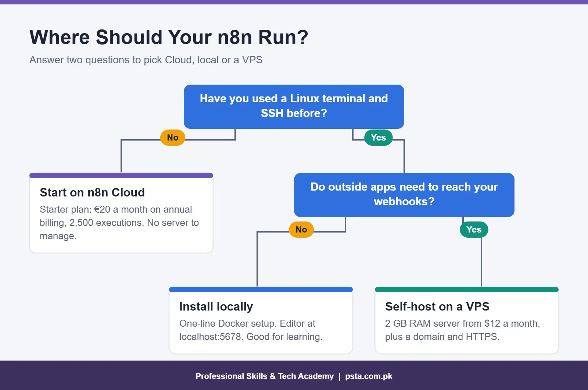Click the 'Start on n8n Cloud' heading
Viewport: 588px width, 390px height.
pos(92,192)
